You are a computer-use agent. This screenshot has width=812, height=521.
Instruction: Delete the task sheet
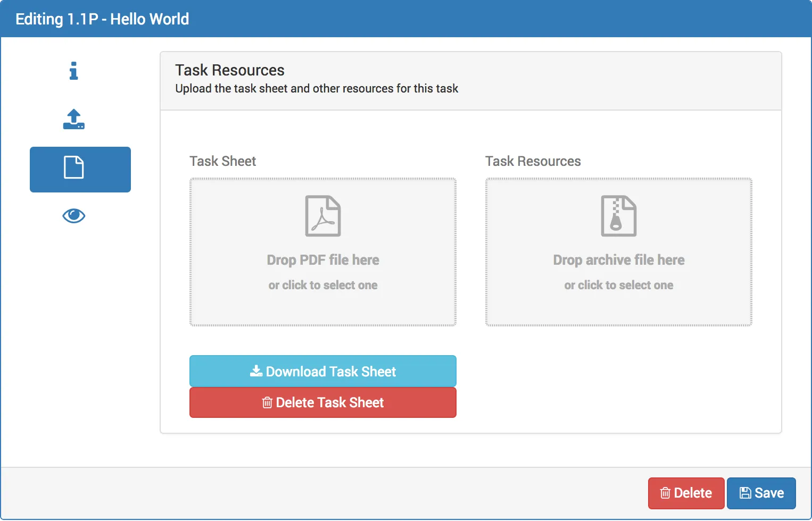pos(322,402)
